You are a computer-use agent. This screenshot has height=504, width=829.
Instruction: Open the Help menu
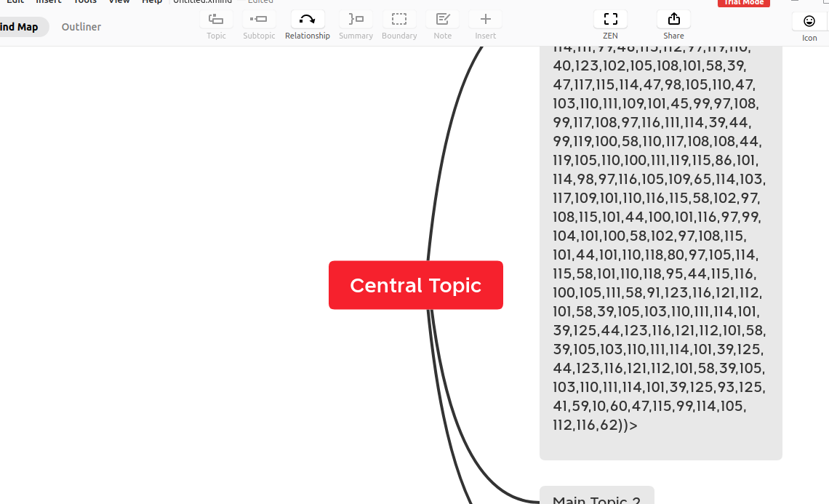(152, 2)
